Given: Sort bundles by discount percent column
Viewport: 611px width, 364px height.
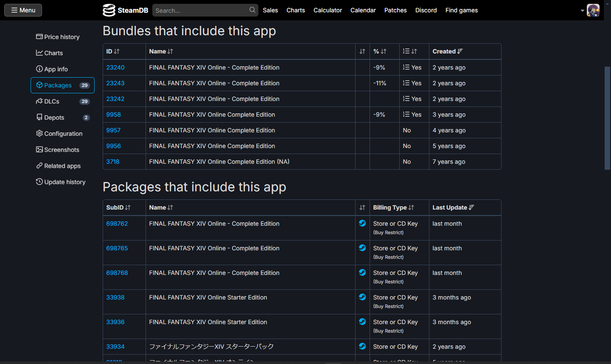Looking at the screenshot, I should [x=380, y=51].
